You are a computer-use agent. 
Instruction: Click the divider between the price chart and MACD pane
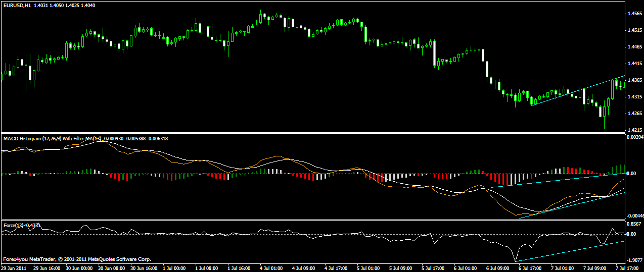[x=313, y=133]
